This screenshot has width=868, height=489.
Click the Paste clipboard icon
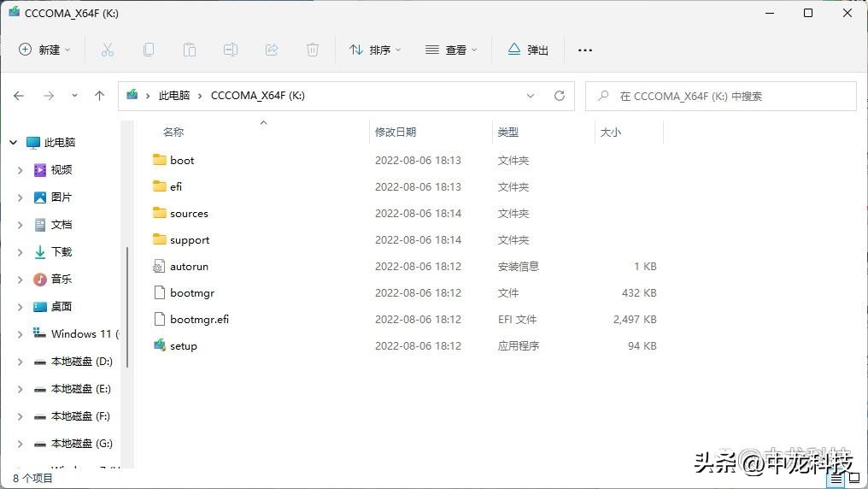[190, 50]
